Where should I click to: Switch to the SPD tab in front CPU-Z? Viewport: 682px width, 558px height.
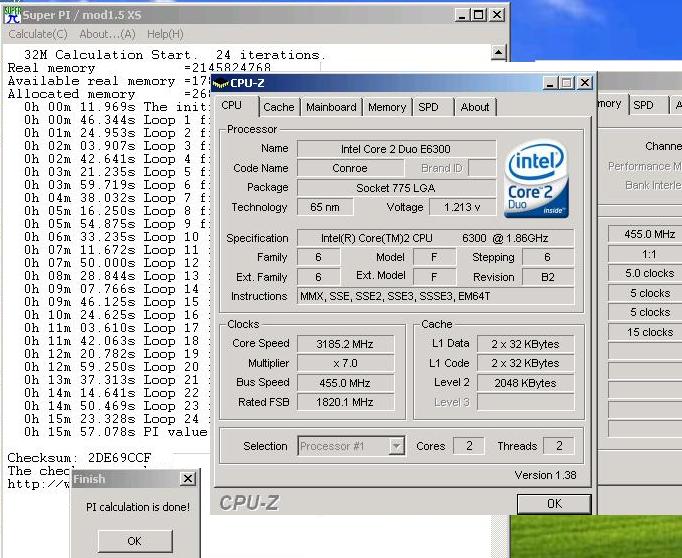pyautogui.click(x=428, y=107)
